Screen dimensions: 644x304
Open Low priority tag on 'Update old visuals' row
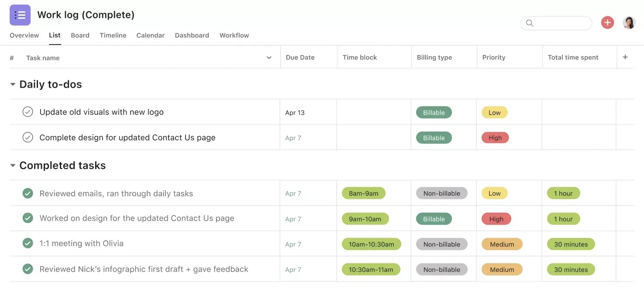494,113
